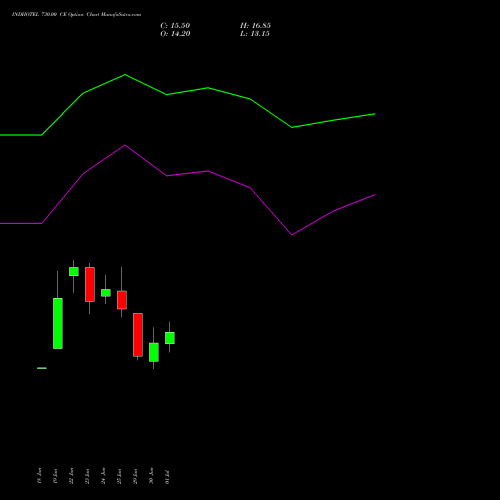Select the 23 Jun date label
Image resolution: width=500 pixels, height=500 pixels.
pos(87,476)
